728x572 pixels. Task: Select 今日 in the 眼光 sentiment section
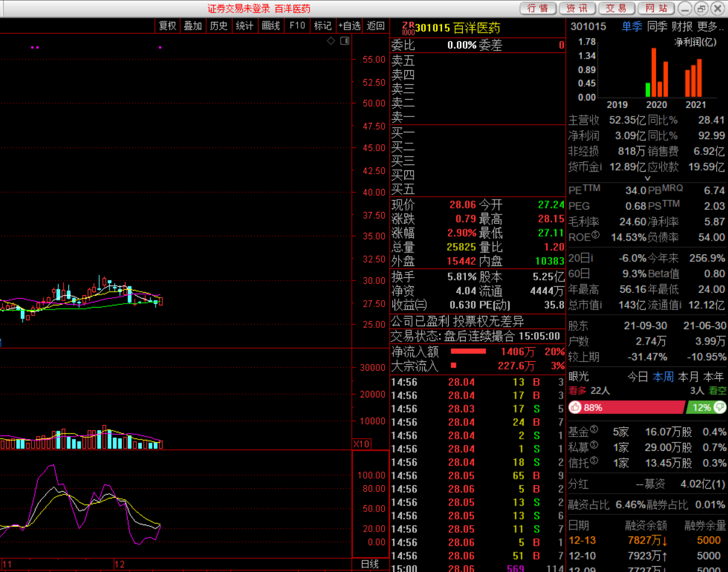(x=638, y=377)
